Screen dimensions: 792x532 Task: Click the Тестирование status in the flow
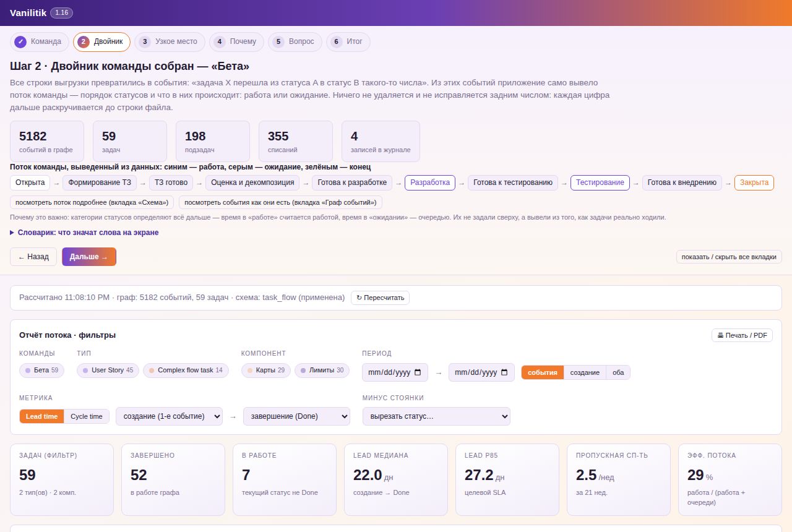(600, 182)
